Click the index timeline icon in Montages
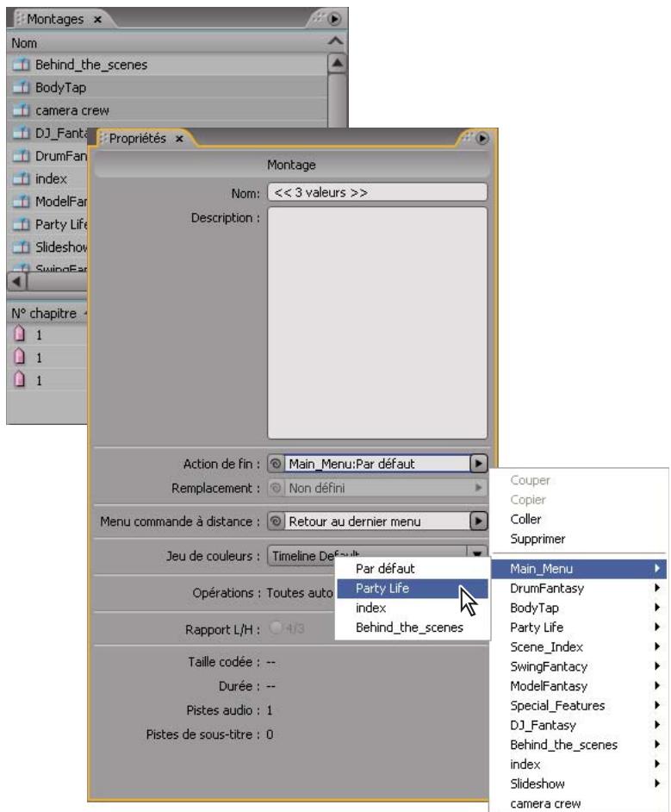This screenshot has width=671, height=812. pyautogui.click(x=22, y=178)
